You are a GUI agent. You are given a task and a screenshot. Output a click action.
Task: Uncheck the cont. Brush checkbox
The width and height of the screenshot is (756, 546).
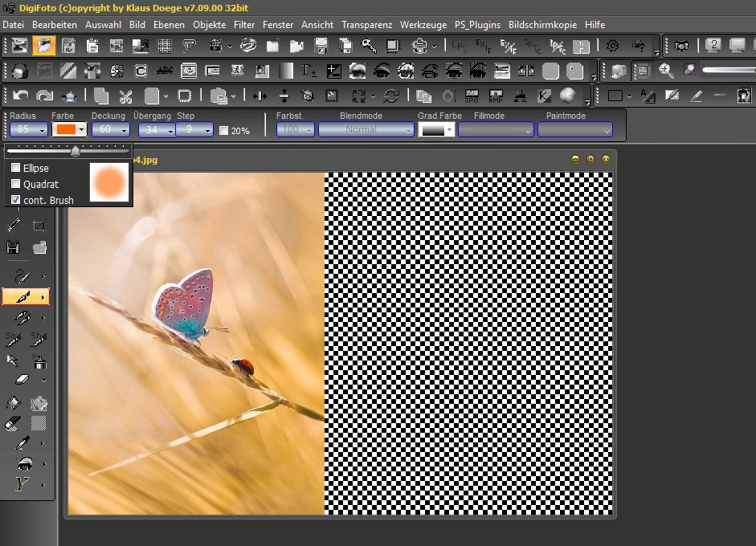pyautogui.click(x=16, y=200)
